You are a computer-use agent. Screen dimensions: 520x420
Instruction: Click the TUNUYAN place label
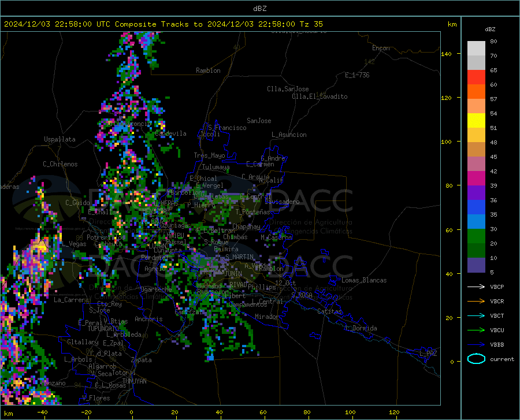point(134,381)
